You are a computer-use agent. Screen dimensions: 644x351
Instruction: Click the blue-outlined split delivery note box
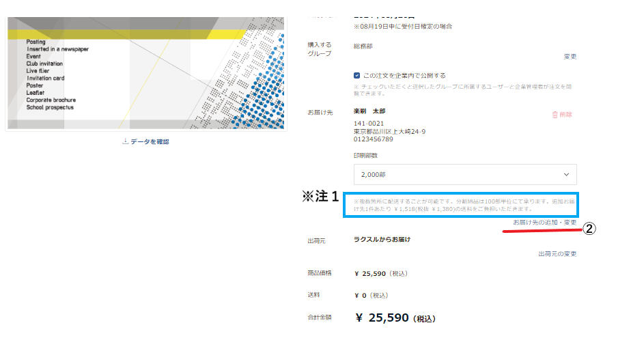[461, 205]
